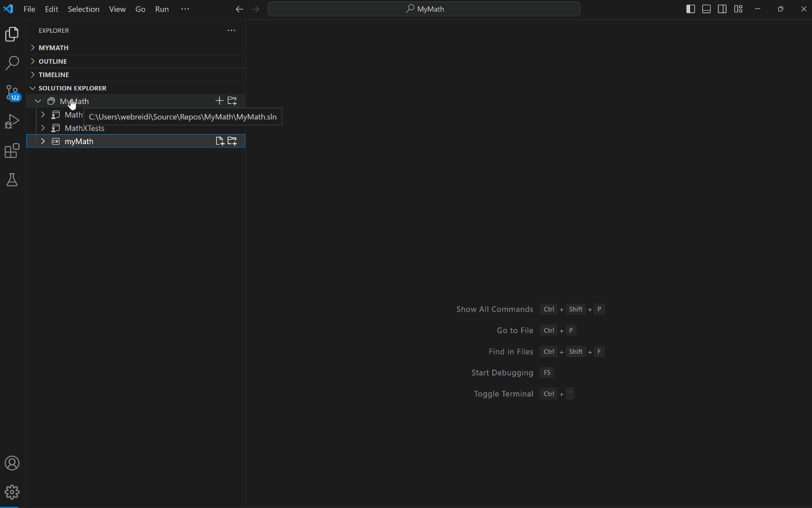Select the Explorer icon in the activity bar
Viewport: 812px width, 508px height.
coord(12,34)
